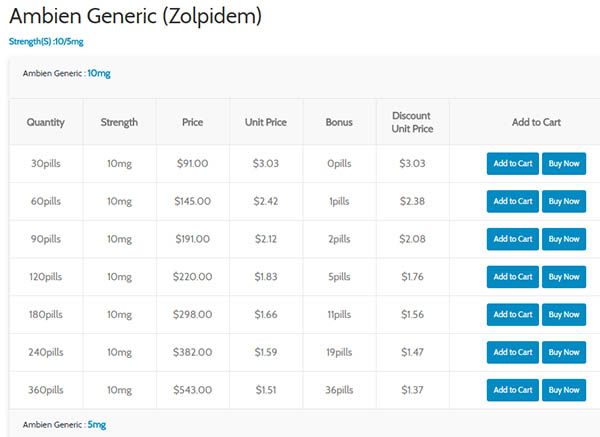The image size is (600, 437).
Task: Click the Discount Unit Price header
Action: (412, 122)
